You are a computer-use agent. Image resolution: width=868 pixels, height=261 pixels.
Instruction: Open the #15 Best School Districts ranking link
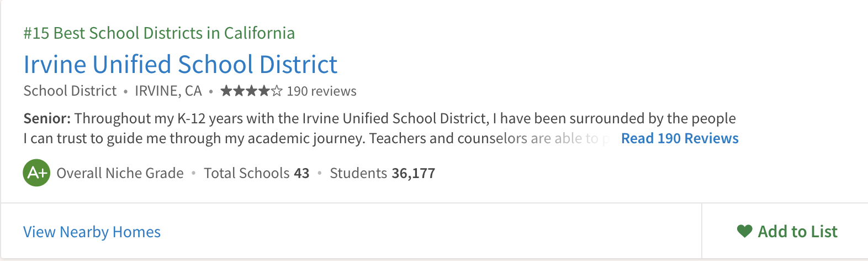[x=159, y=33]
